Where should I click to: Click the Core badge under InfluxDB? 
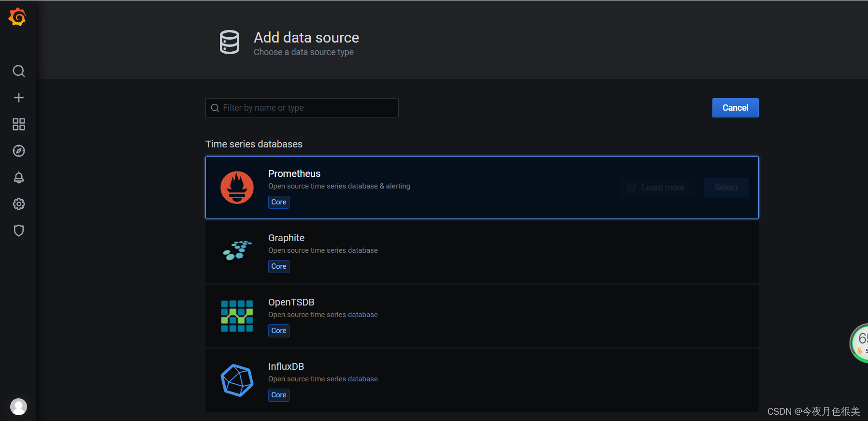(x=279, y=395)
